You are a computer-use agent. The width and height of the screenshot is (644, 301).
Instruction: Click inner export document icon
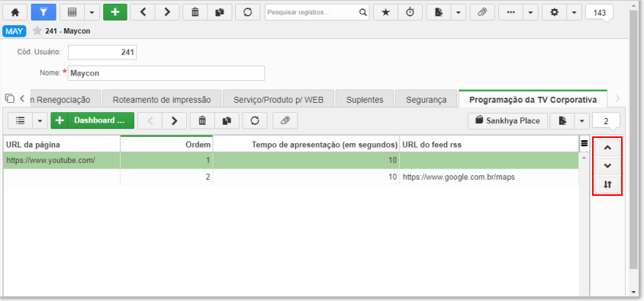pos(562,121)
